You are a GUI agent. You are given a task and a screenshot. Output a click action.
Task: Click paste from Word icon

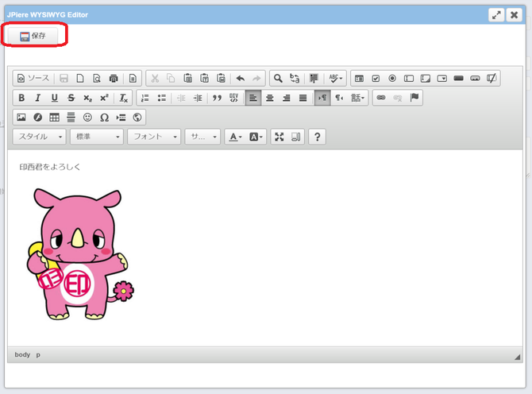pyautogui.click(x=221, y=79)
